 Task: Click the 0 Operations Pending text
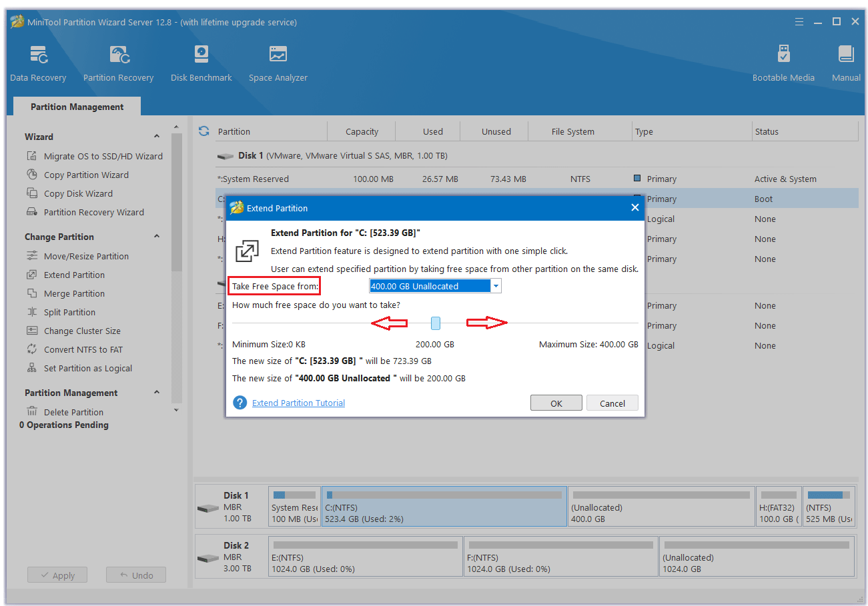[x=64, y=425]
